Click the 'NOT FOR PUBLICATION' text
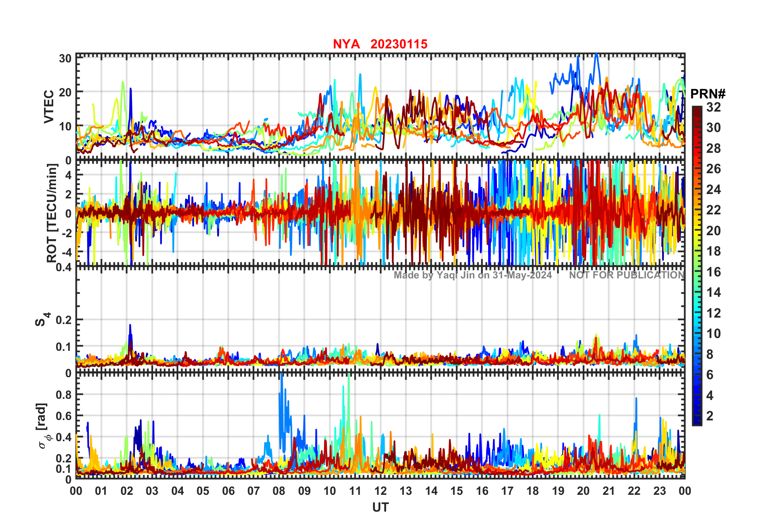The width and height of the screenshot is (761, 532). (627, 275)
